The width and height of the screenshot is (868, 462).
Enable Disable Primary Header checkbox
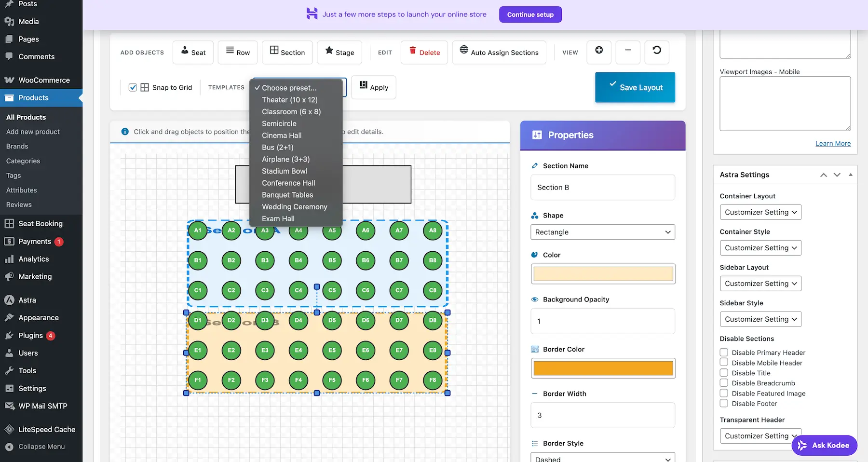[724, 352]
